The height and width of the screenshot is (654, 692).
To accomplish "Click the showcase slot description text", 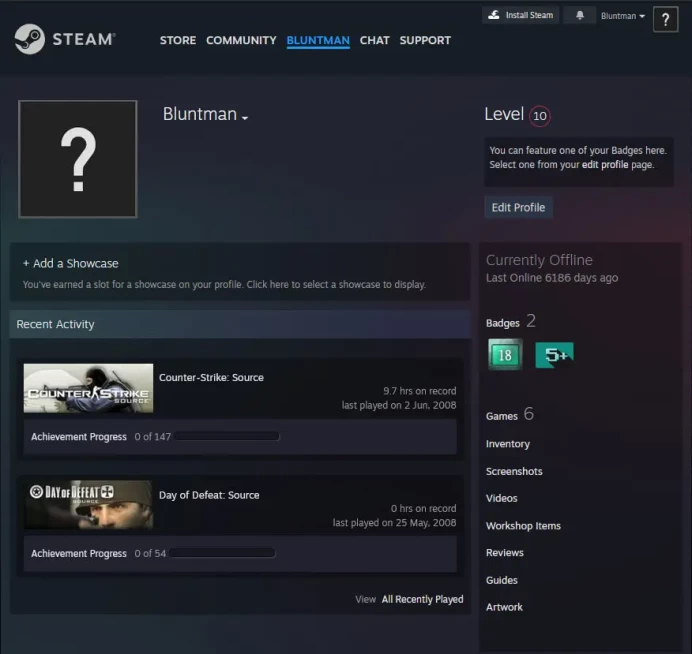I will pos(224,285).
